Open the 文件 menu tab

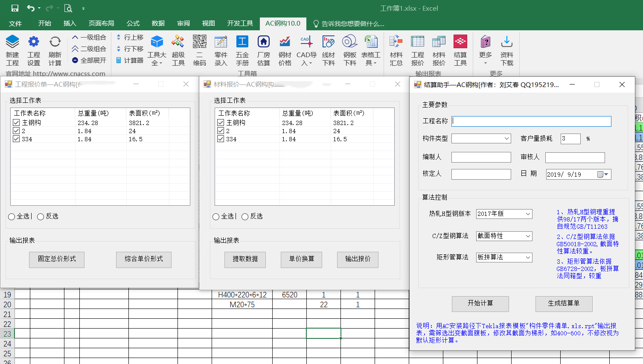[x=15, y=23]
